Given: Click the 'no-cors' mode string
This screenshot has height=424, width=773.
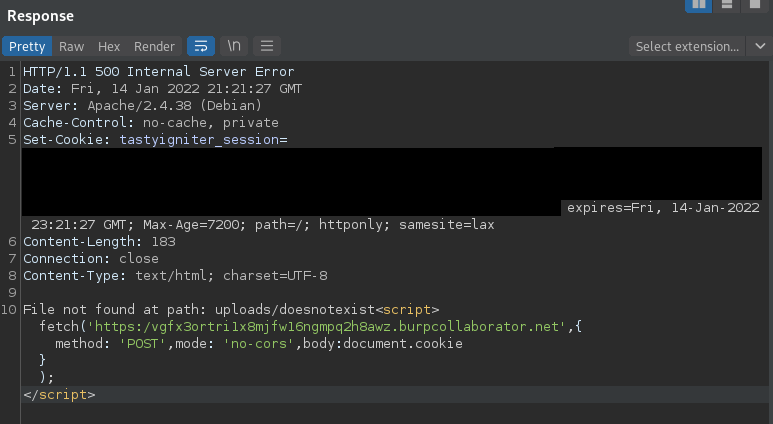Looking at the screenshot, I should click(x=259, y=344).
